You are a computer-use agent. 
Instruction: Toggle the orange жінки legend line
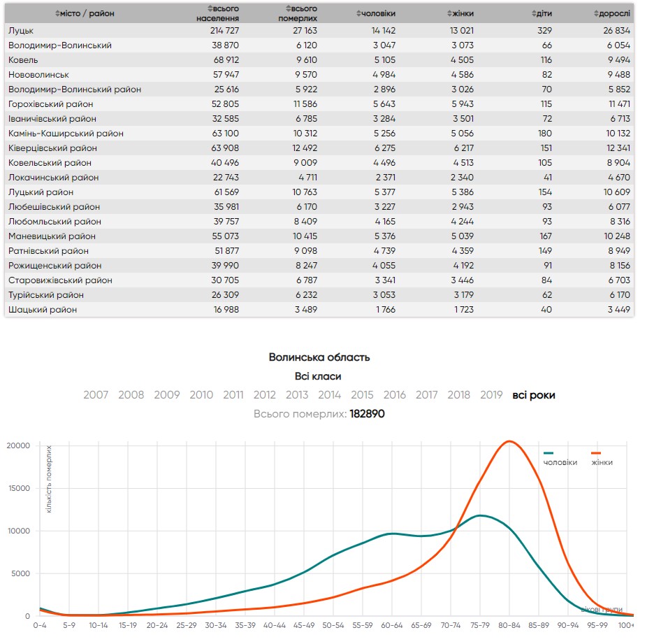click(602, 462)
